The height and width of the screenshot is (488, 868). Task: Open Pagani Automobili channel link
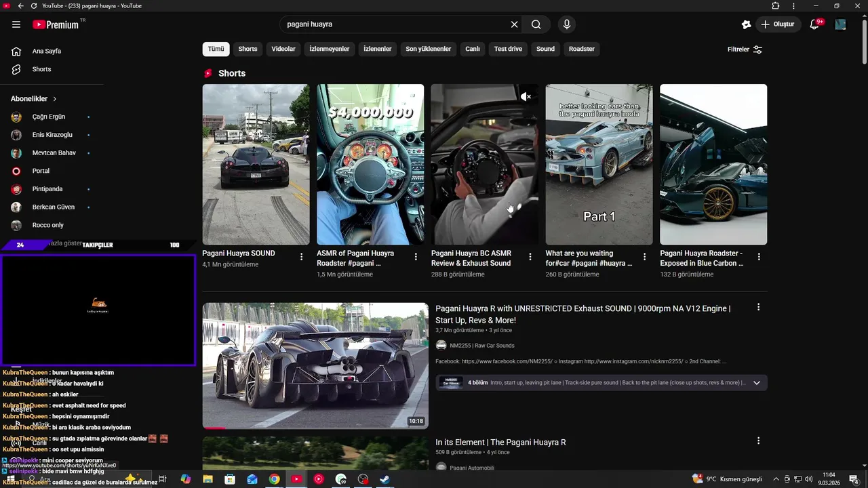pos(472,468)
